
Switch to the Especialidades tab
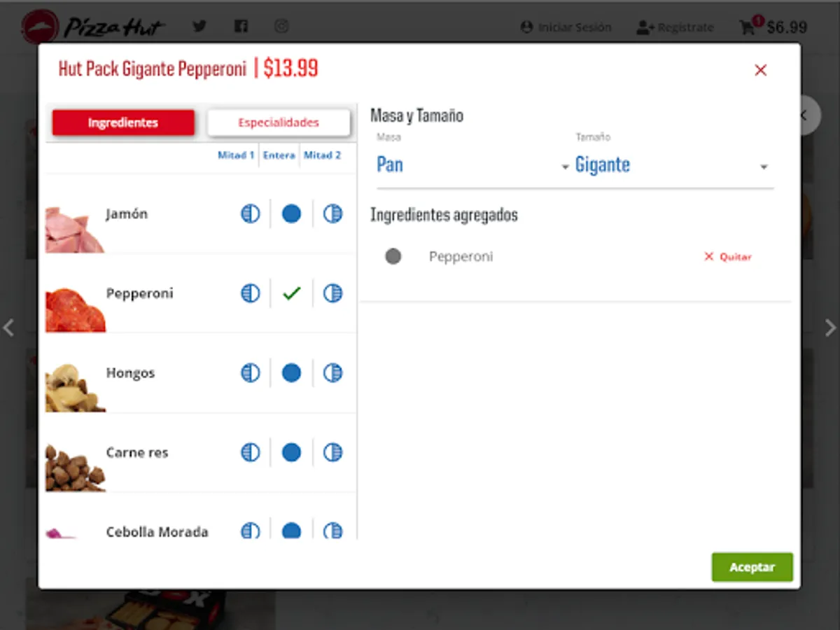[x=279, y=122]
